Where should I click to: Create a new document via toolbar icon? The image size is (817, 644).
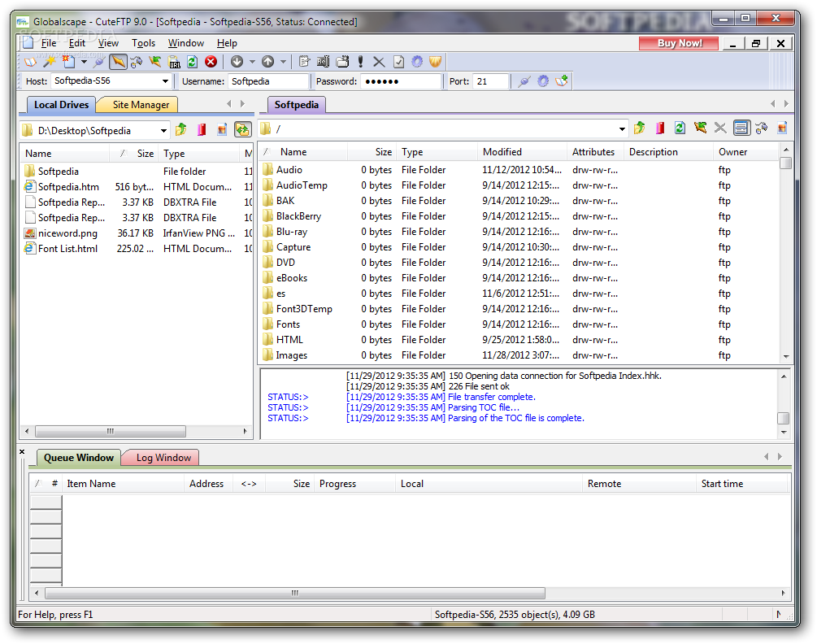(68, 62)
